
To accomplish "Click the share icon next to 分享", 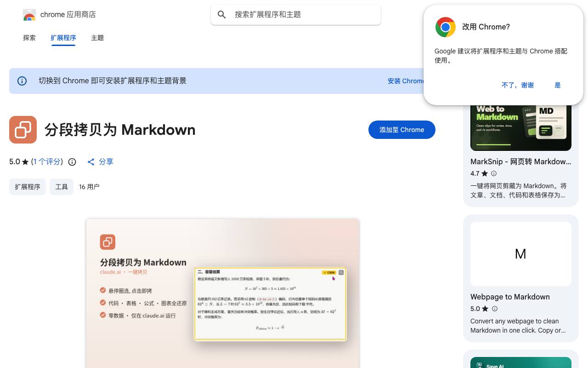I will click(91, 162).
